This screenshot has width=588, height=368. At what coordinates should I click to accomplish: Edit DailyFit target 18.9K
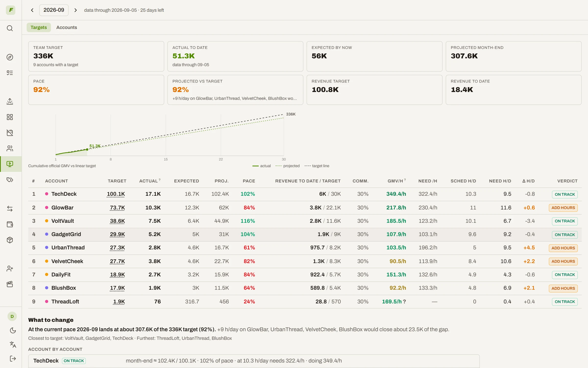coord(117,275)
